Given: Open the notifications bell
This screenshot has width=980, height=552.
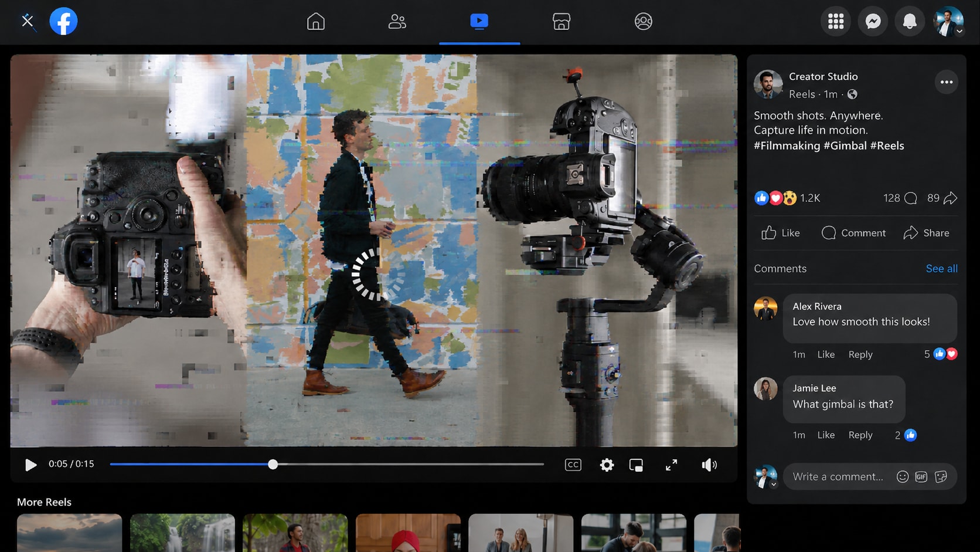Looking at the screenshot, I should [x=910, y=22].
